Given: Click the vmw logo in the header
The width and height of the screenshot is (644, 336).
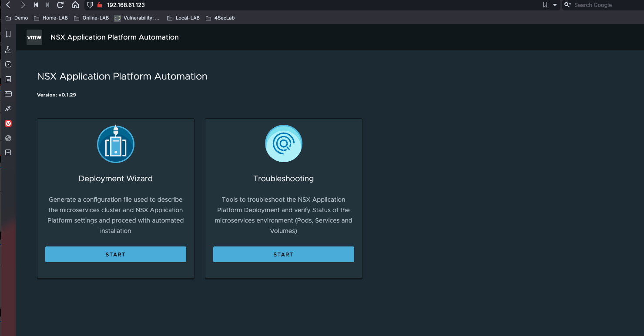Looking at the screenshot, I should pos(34,37).
